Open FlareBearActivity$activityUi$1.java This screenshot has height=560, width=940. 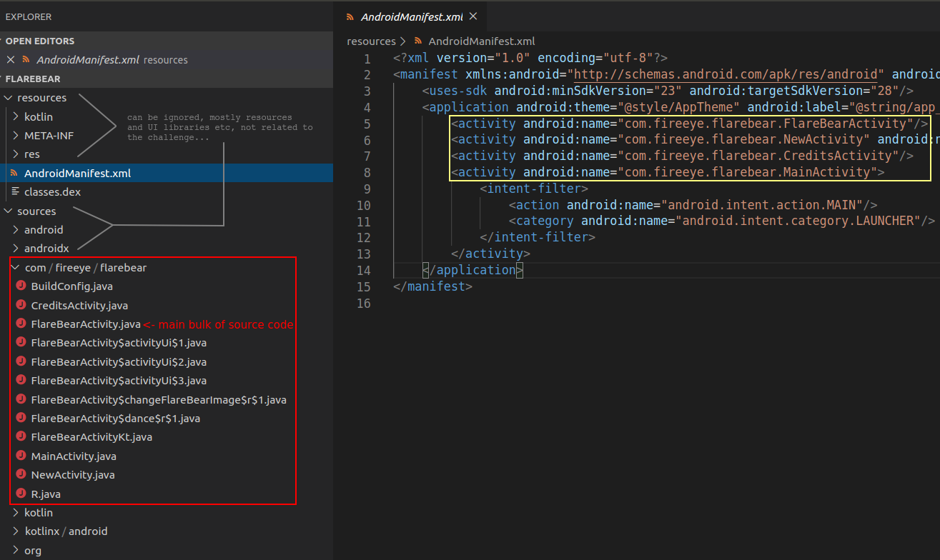(119, 342)
